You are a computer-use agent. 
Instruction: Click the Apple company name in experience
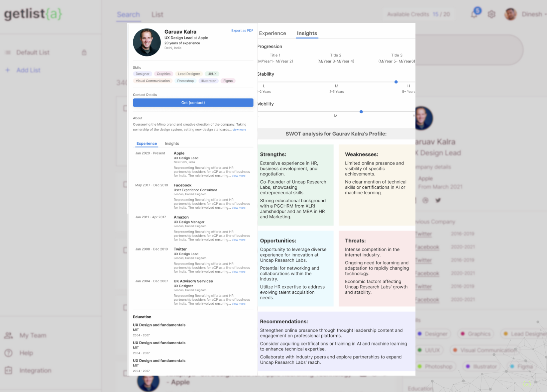(x=179, y=153)
